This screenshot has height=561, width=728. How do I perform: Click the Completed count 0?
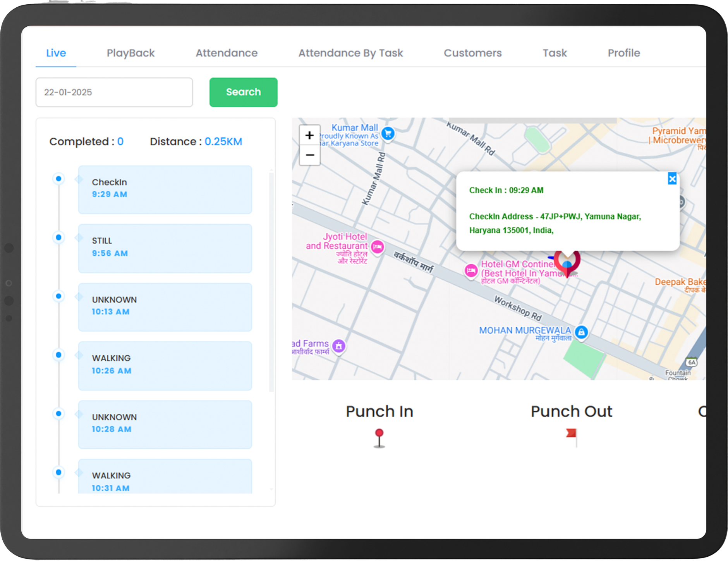[120, 141]
